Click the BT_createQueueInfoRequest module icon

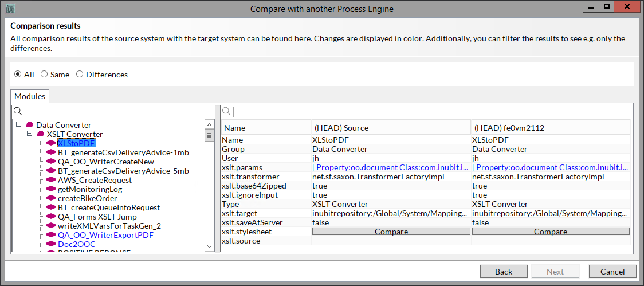click(51, 207)
